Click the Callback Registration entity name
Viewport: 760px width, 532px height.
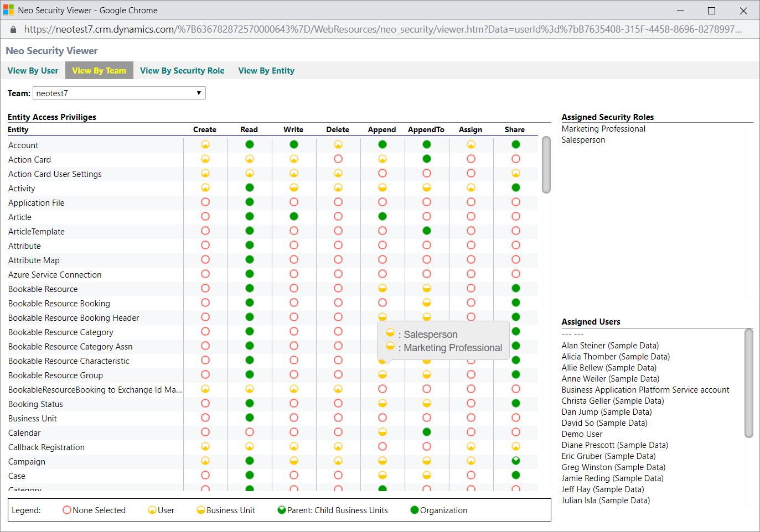pyautogui.click(x=46, y=447)
